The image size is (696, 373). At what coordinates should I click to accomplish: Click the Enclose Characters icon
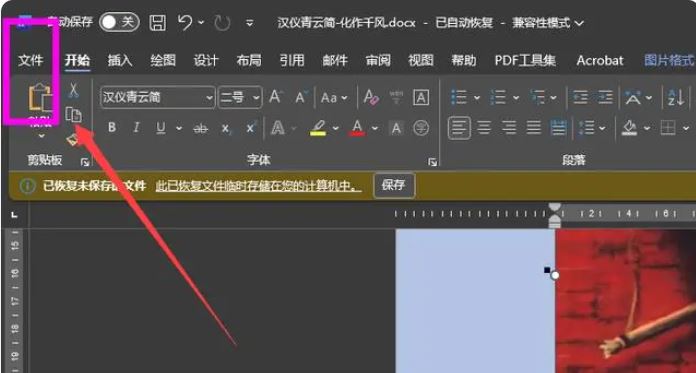point(421,128)
